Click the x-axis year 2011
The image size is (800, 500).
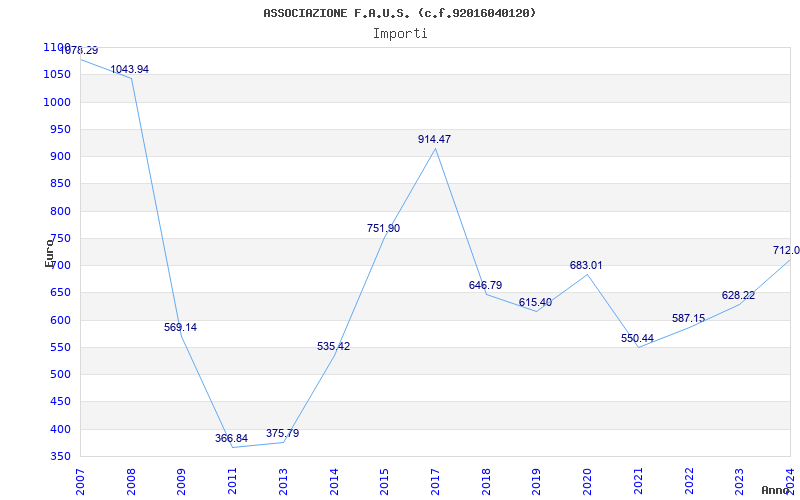point(233,482)
